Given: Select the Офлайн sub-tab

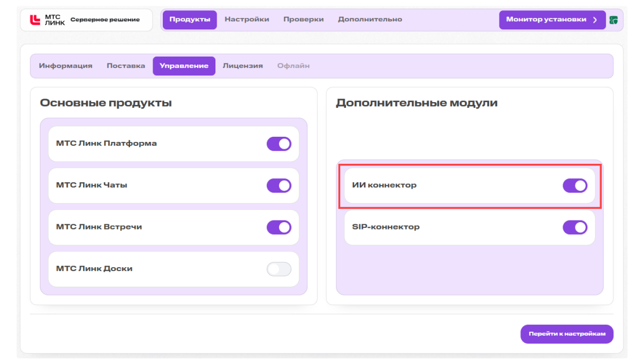Looking at the screenshot, I should [x=293, y=66].
